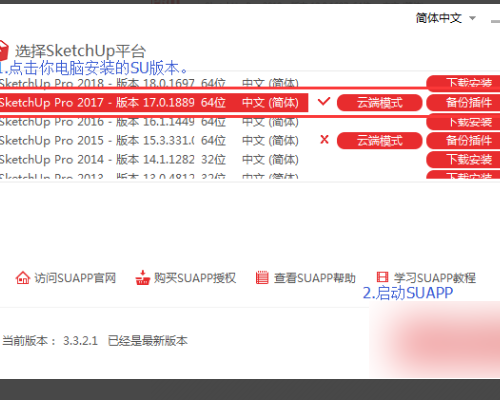Click 云端模式 for SketchUp Pro 2015

click(x=380, y=141)
